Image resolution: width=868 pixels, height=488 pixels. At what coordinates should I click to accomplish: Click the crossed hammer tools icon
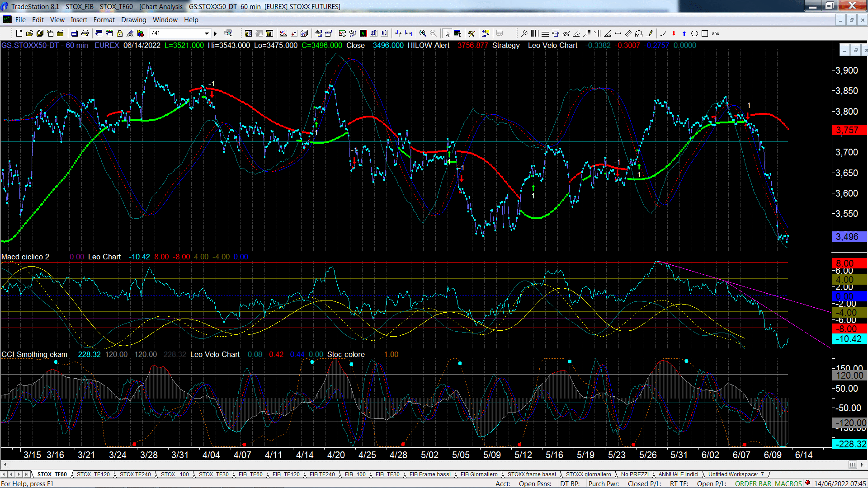point(471,33)
